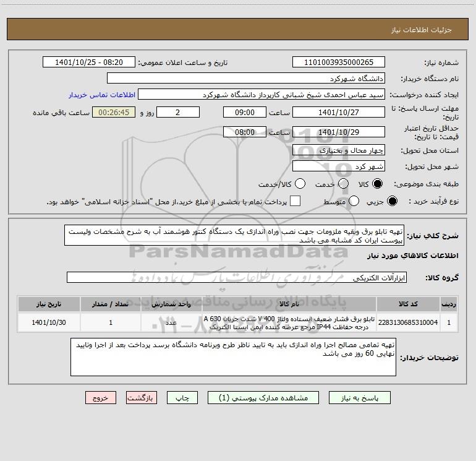Click the requester field سید عباس احمدی
This screenshot has width=476, height=461.
261,95
